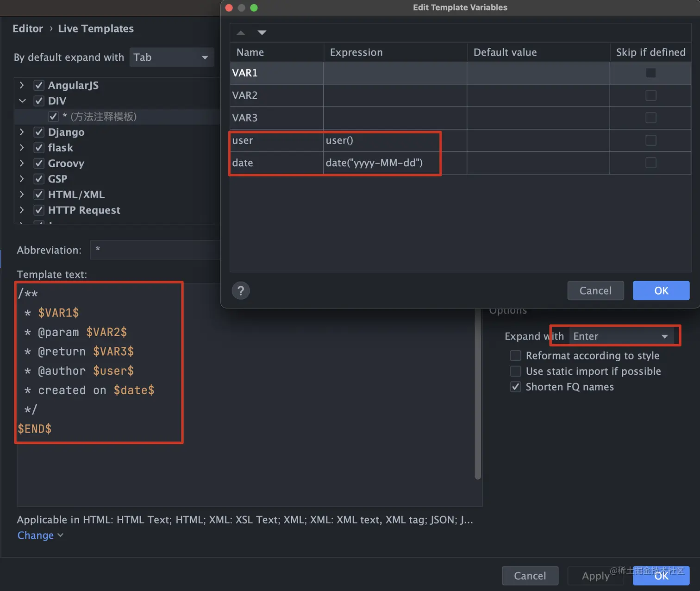Toggle Skip if defined for VAR3
The height and width of the screenshot is (591, 700).
click(650, 118)
